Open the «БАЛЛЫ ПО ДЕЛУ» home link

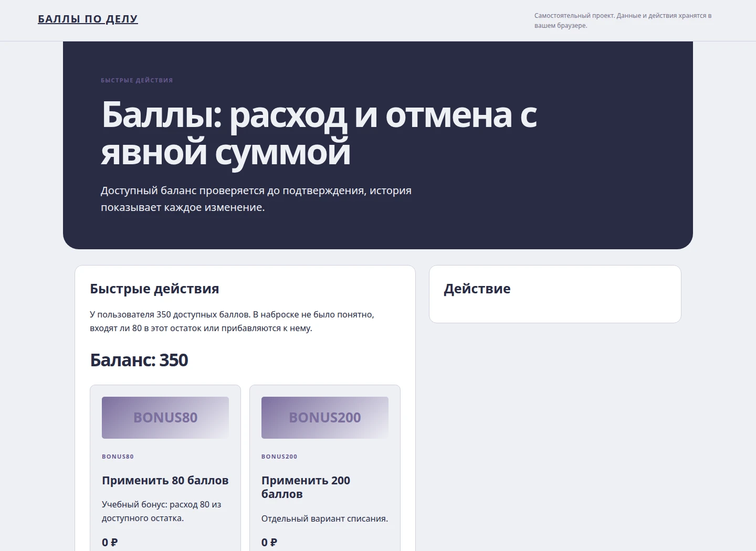pyautogui.click(x=88, y=19)
